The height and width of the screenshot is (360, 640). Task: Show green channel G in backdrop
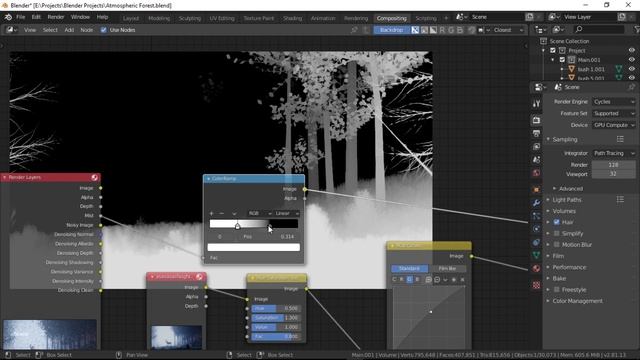point(451,30)
